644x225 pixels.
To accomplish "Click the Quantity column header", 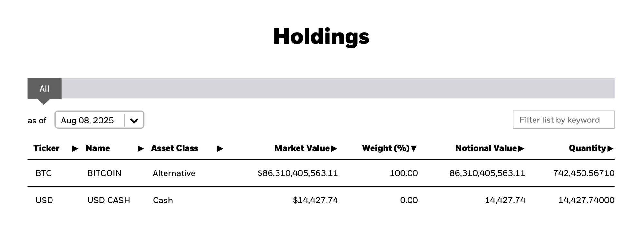I will (588, 148).
